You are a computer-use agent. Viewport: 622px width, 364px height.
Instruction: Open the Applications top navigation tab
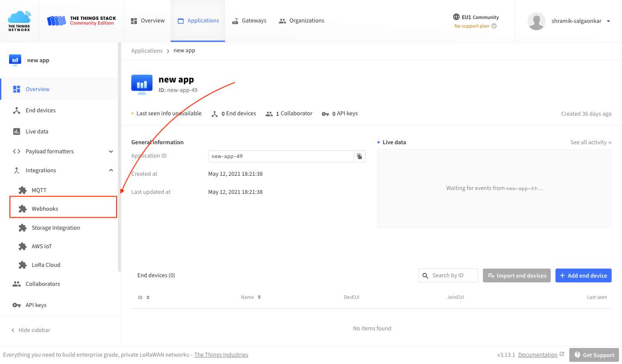click(x=198, y=21)
